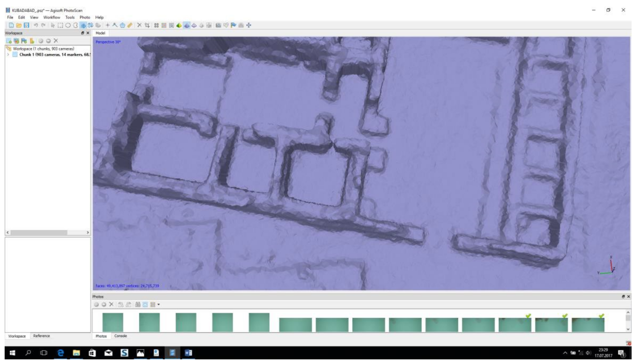Open the Workflow menu
The height and width of the screenshot is (364, 636).
[52, 17]
